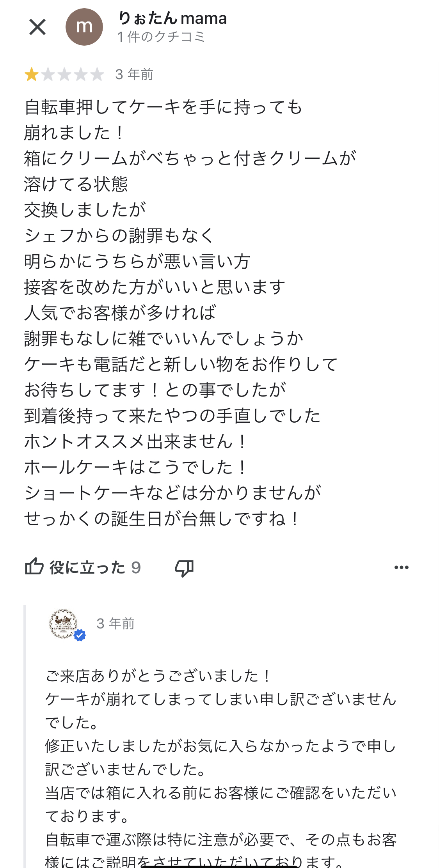Tap the thumbs-up helpful icon
This screenshot has width=439, height=868.
34,567
